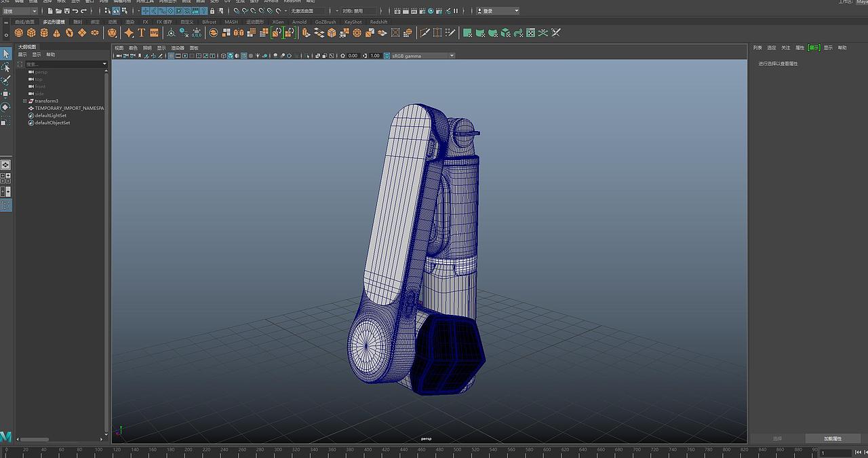Click the New Scene icon
868x458 pixels.
click(51, 11)
